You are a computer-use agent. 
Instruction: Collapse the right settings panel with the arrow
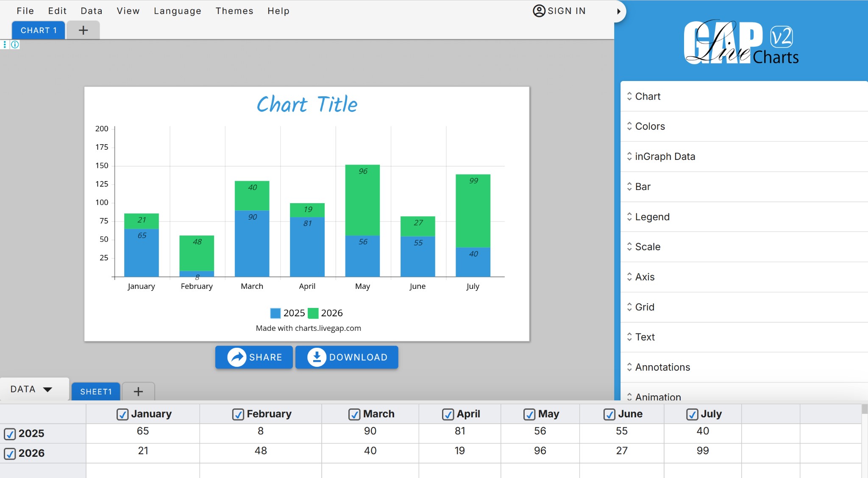620,11
